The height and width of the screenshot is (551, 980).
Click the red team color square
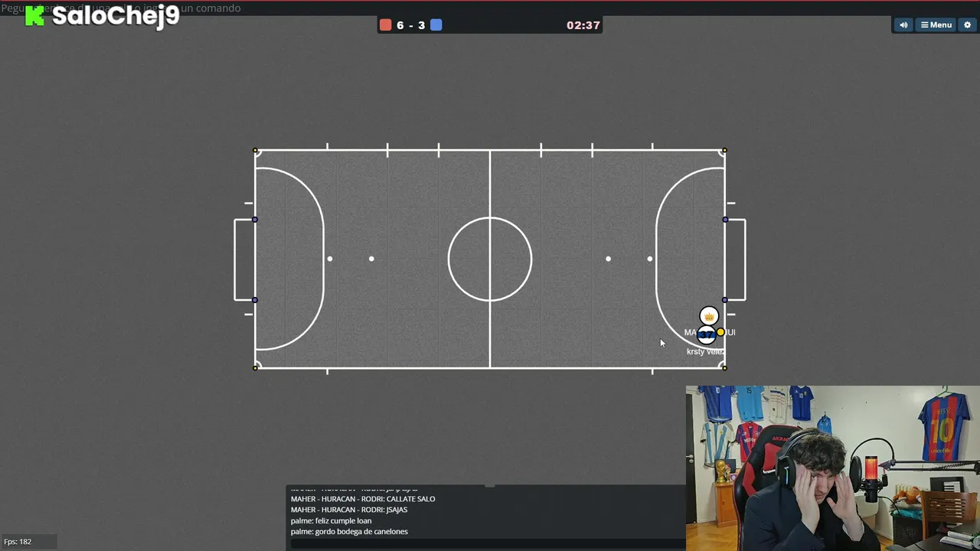click(386, 25)
